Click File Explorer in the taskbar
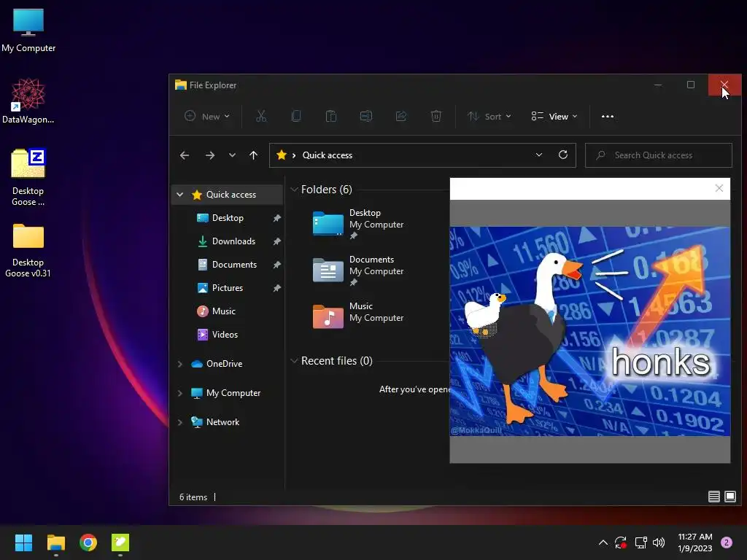This screenshot has width=747, height=560. pos(55,542)
